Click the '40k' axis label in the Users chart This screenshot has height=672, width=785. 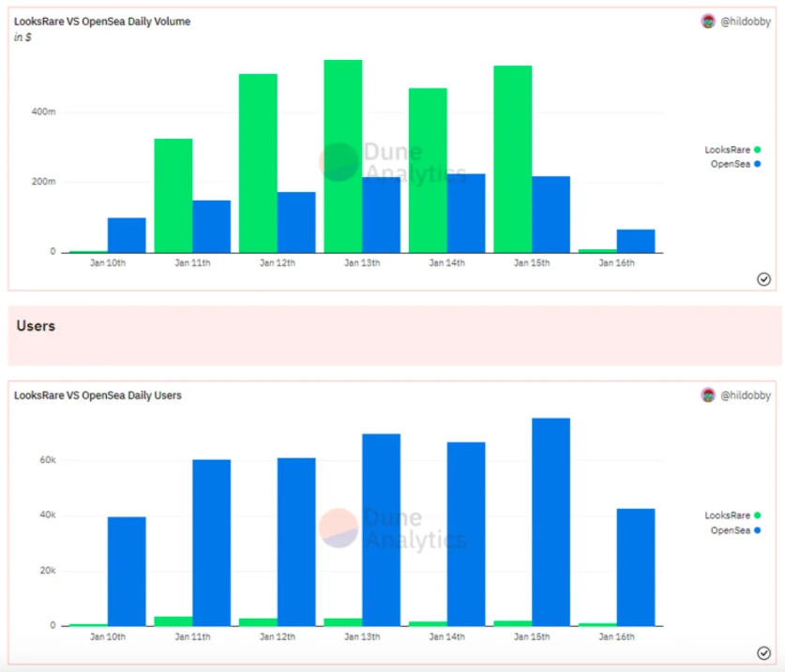(48, 515)
